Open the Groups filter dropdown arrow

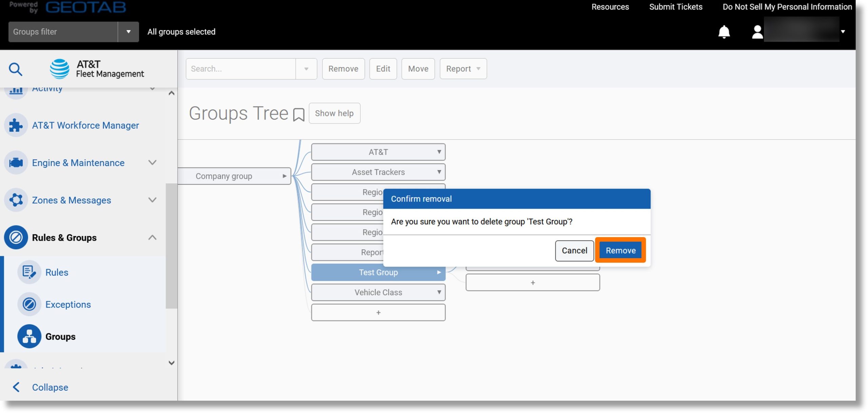click(x=128, y=32)
